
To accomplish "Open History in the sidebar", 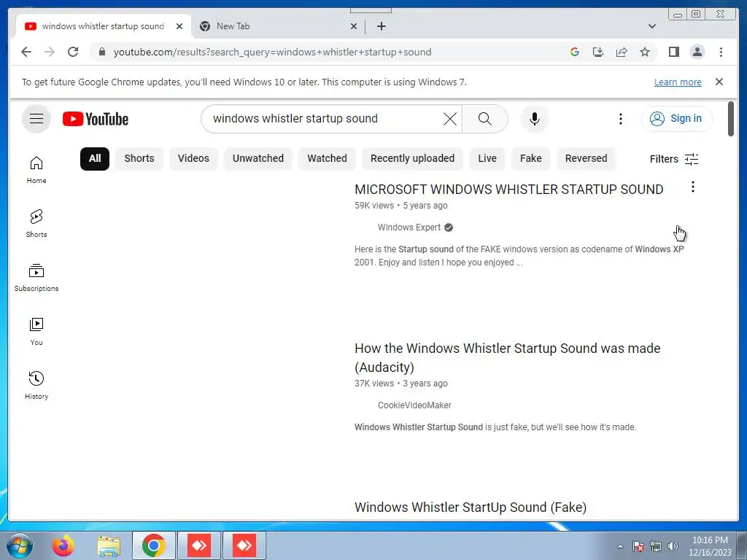I will (x=36, y=385).
